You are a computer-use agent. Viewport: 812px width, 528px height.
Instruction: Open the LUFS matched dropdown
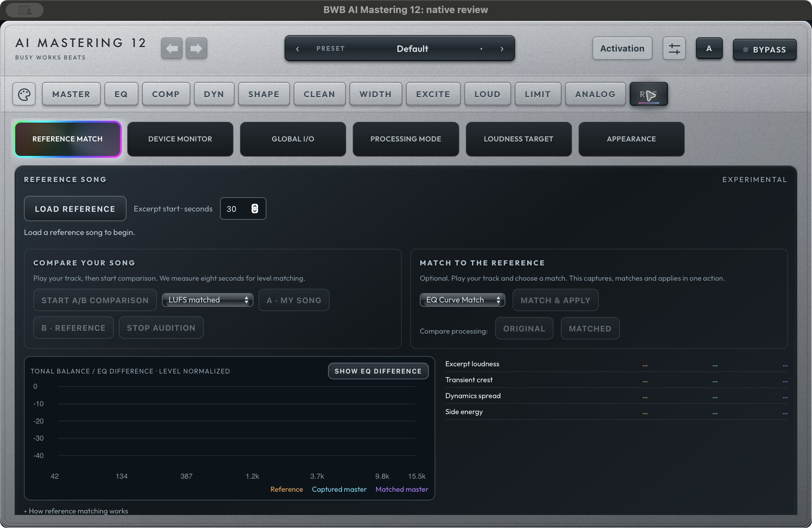(207, 300)
